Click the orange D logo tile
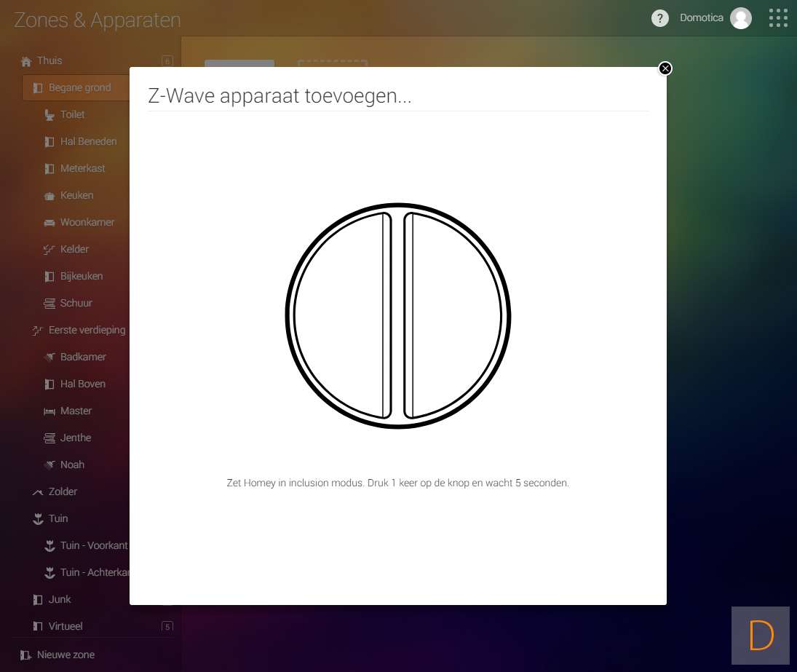797x672 pixels. [760, 636]
